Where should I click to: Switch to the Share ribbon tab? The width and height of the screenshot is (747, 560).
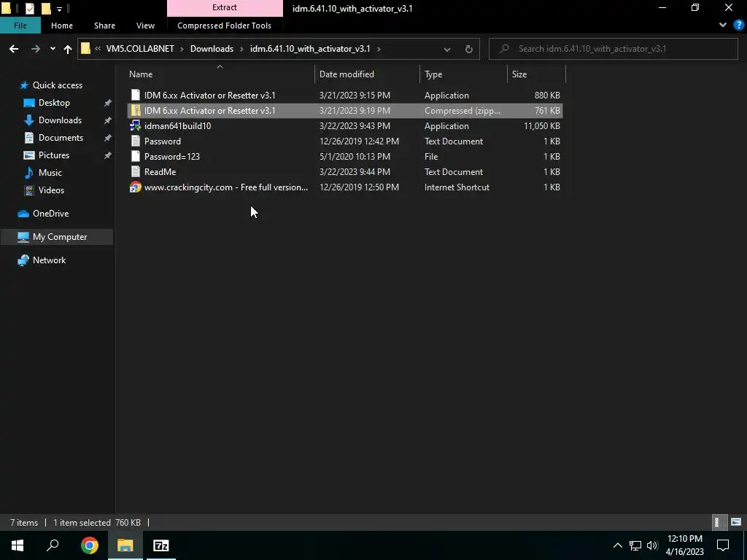(x=104, y=26)
